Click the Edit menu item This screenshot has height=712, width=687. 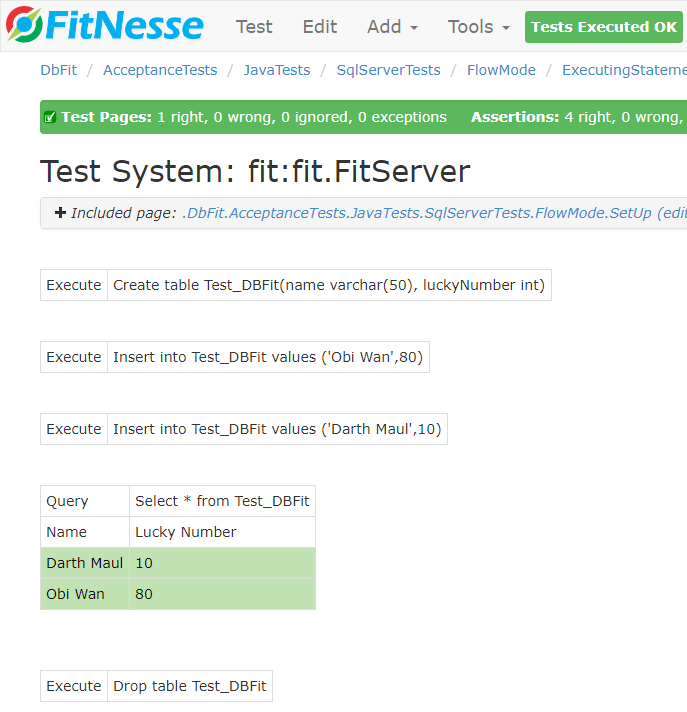point(320,27)
